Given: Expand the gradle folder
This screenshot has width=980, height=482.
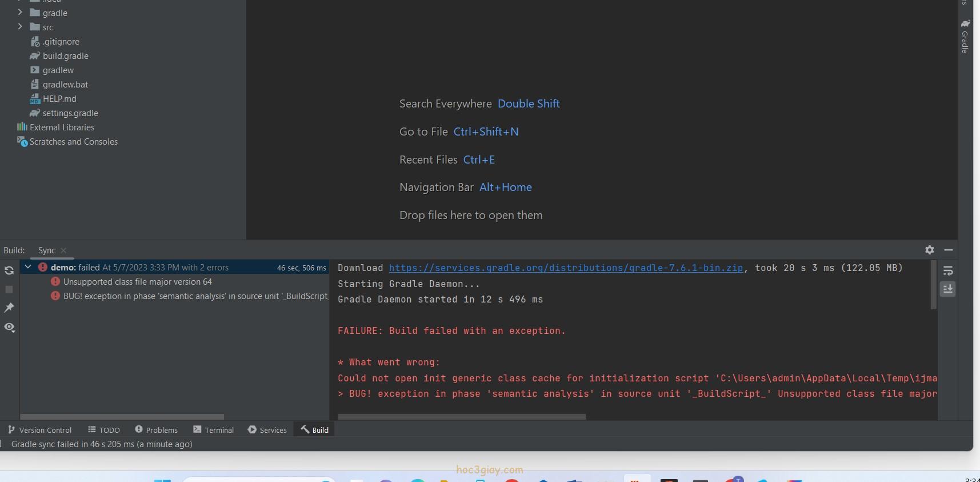Looking at the screenshot, I should (x=20, y=12).
